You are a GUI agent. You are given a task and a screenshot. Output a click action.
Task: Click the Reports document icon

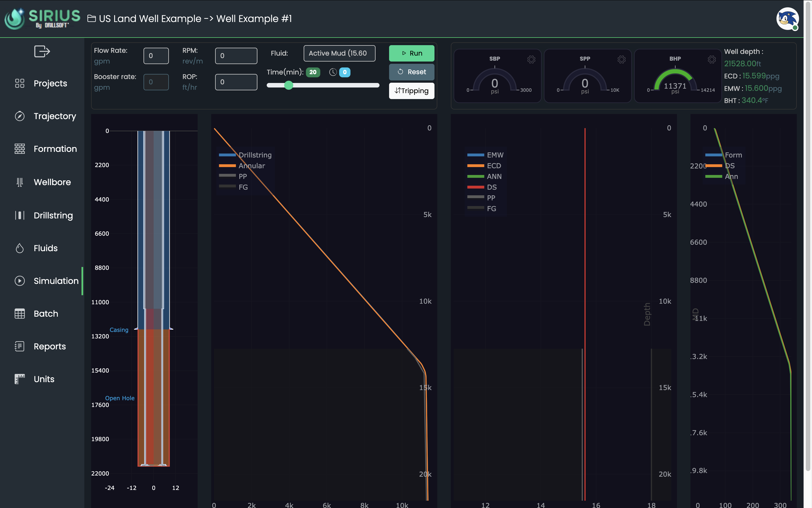[x=20, y=346]
